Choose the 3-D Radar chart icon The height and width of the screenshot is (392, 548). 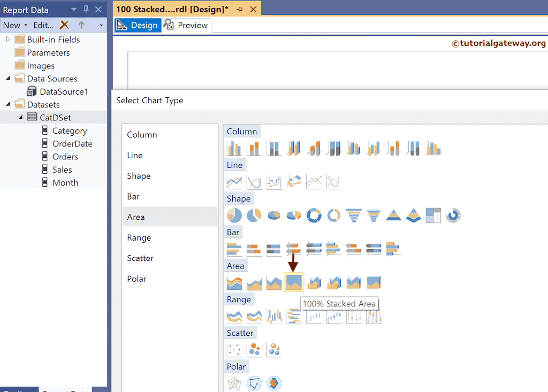(274, 383)
